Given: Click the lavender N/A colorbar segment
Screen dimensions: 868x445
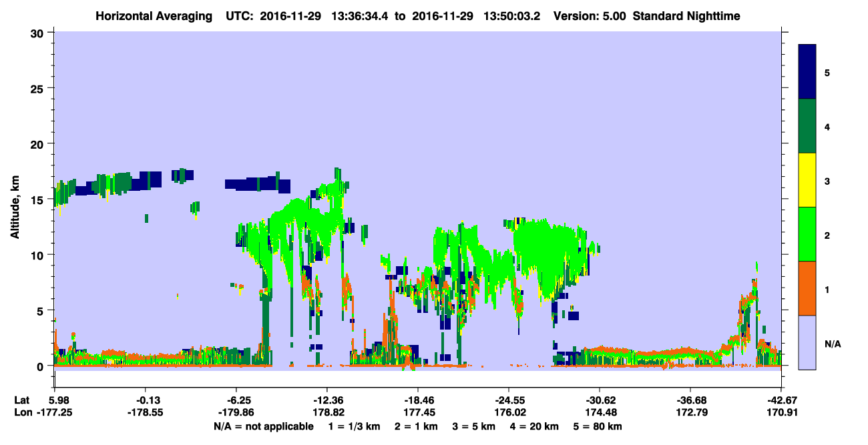Looking at the screenshot, I should pos(807,342).
